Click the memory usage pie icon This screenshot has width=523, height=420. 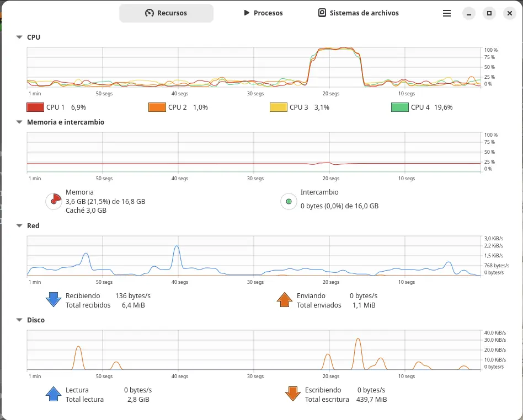point(54,201)
